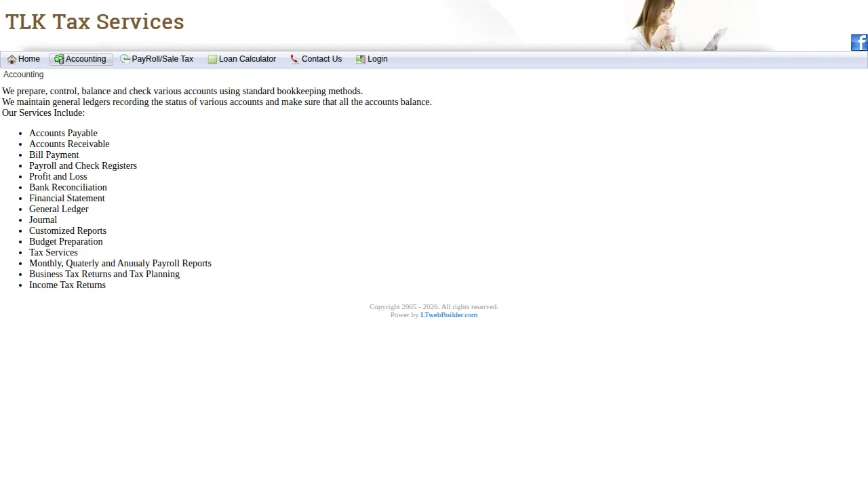
Task: Select the "Bill Payment" list item
Action: pos(54,155)
